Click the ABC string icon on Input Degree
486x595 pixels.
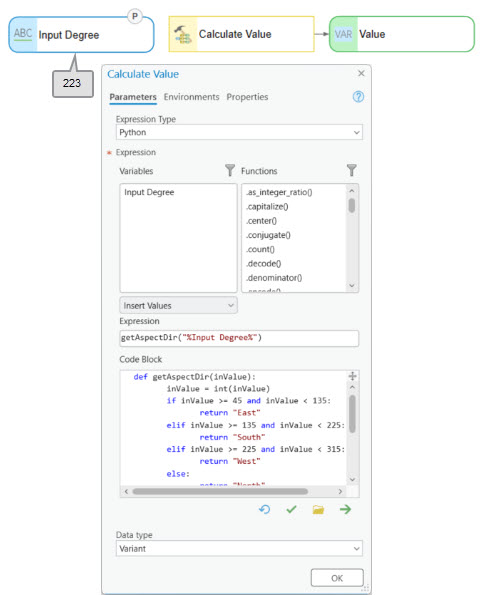pyautogui.click(x=23, y=34)
